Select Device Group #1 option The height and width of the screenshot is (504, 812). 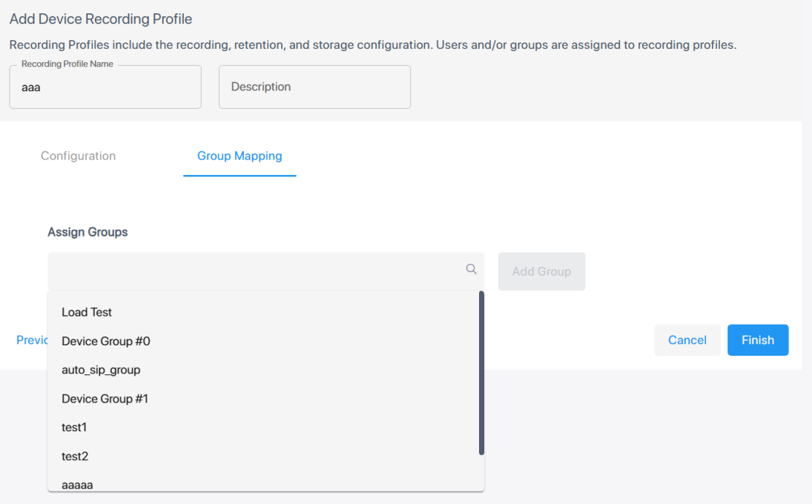[x=105, y=399]
